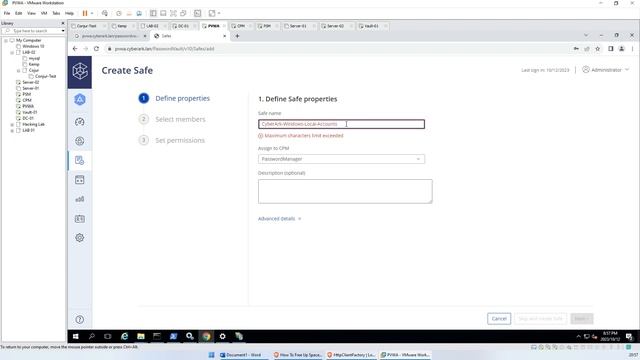
Task: Click the browser forward arrow
Action: [86, 49]
